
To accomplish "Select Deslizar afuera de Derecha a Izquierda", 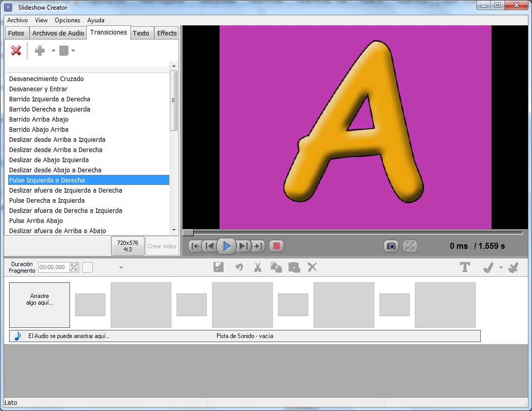I will [89, 211].
